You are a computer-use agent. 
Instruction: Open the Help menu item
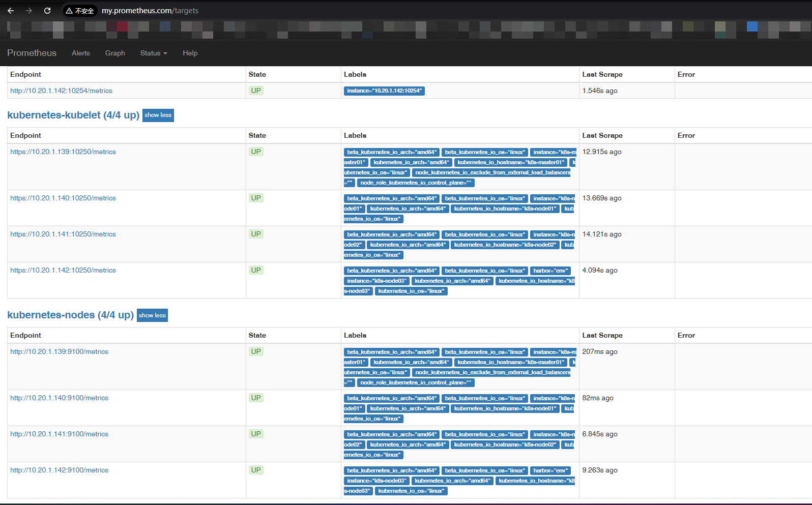[190, 53]
